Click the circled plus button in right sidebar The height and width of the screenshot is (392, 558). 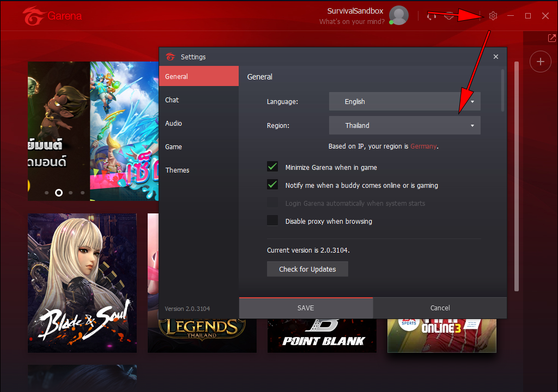click(x=540, y=62)
